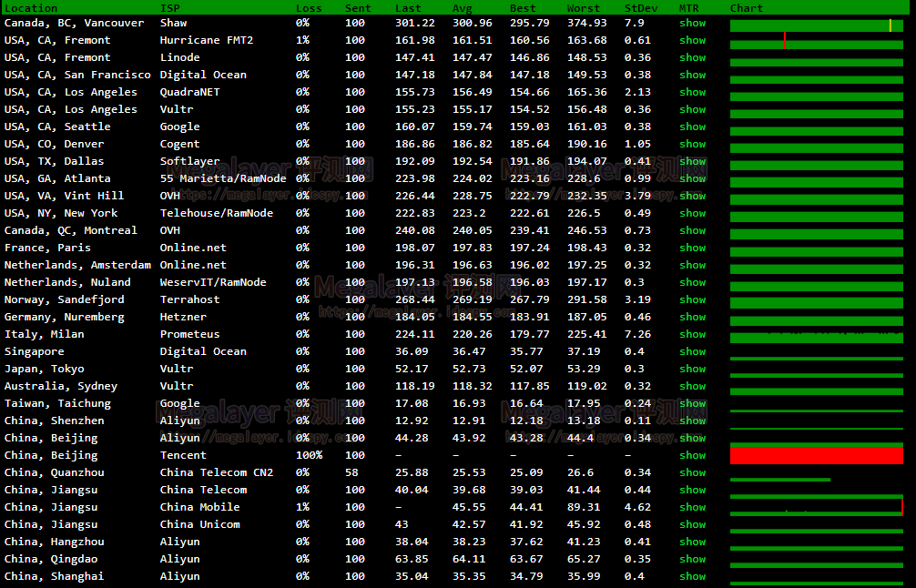This screenshot has height=588, width=916.
Task: Open show link for OVH Montreal
Action: click(x=692, y=230)
